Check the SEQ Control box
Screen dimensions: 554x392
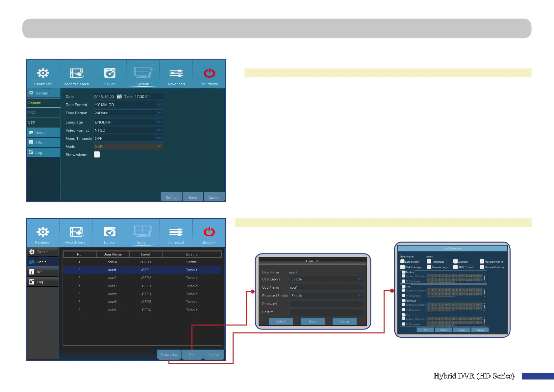click(x=456, y=267)
